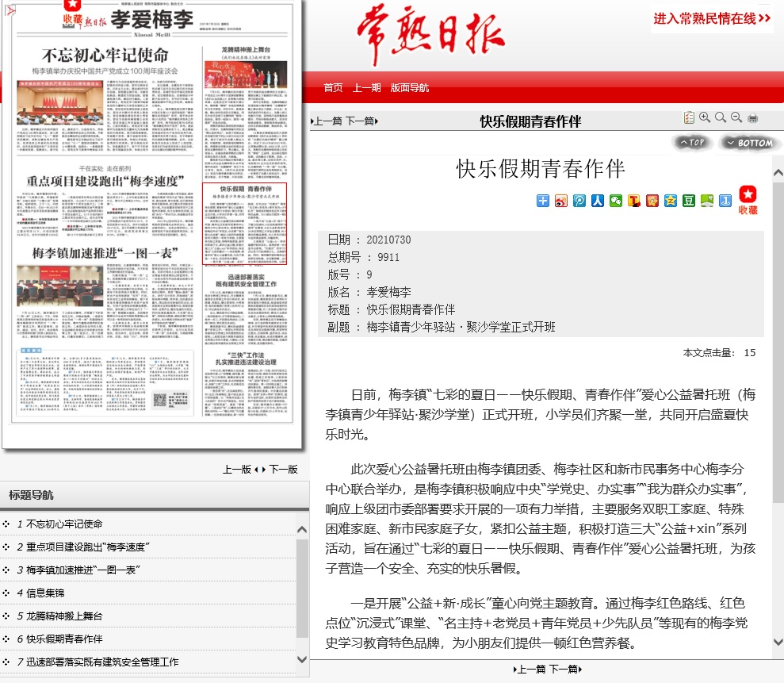Click 上一篇 at bottom of the article

pos(530,669)
